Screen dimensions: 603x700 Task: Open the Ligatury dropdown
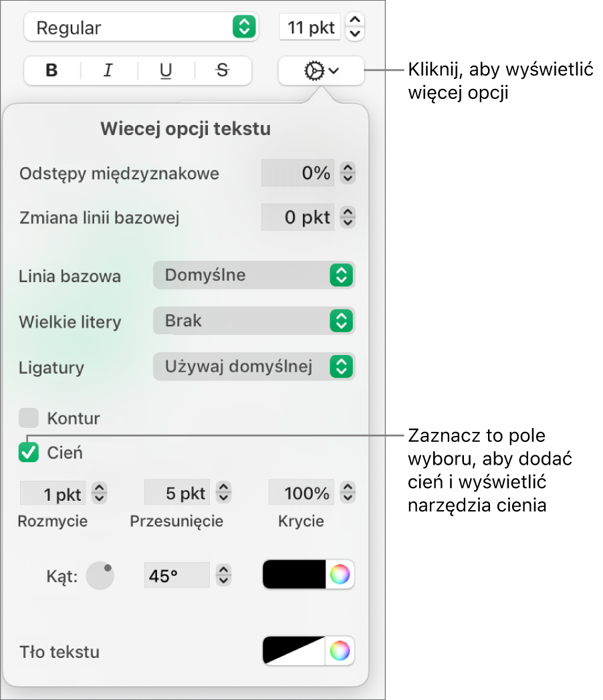pos(254,366)
